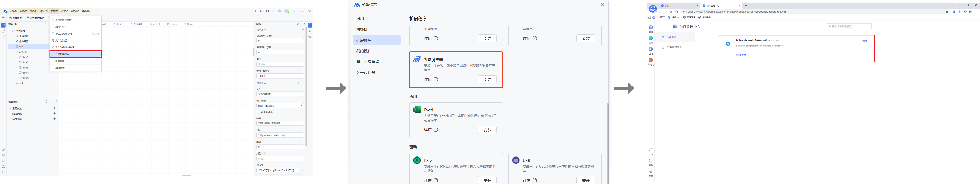This screenshot has height=184, width=980.
Task: Open the Python icon in the bottom-left sidebar
Action: coord(4,167)
